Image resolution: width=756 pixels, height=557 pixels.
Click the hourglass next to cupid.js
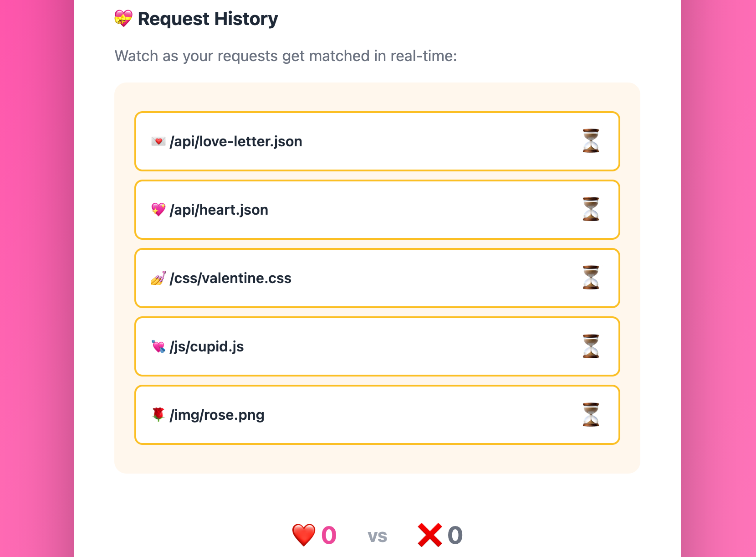(x=591, y=346)
